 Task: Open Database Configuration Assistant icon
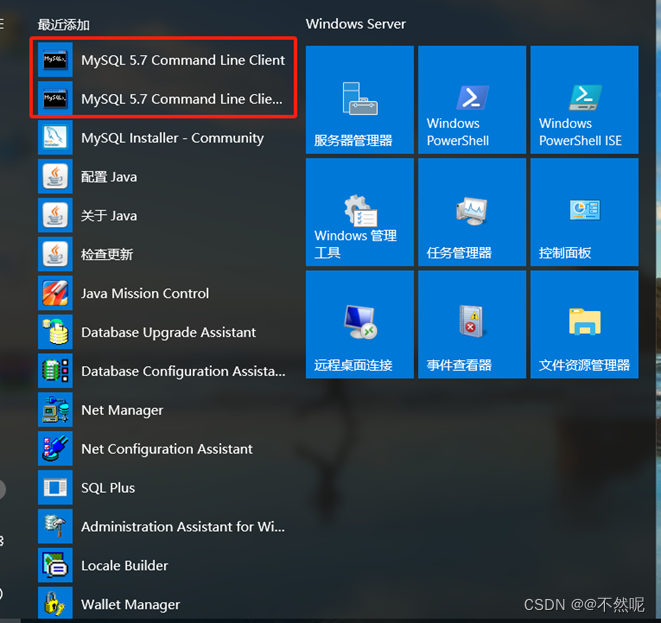[55, 371]
